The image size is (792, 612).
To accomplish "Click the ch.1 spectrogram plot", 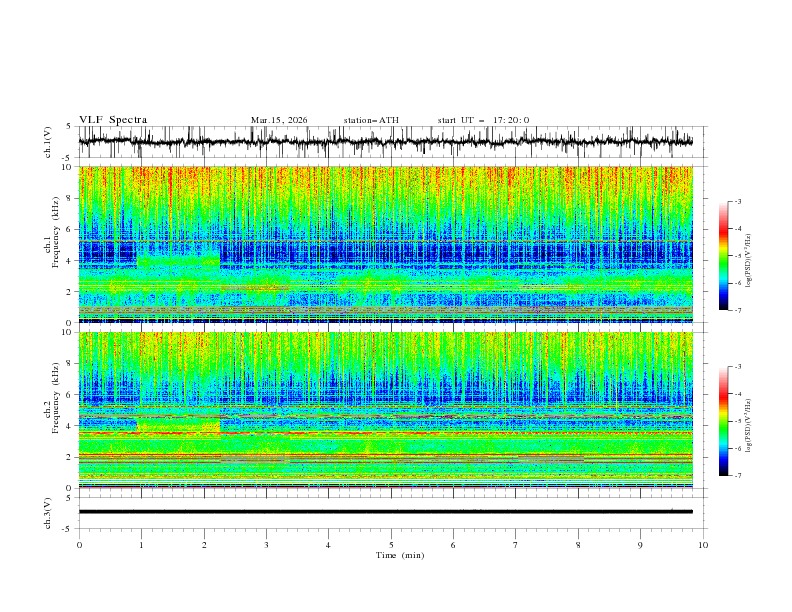I will pyautogui.click(x=385, y=244).
